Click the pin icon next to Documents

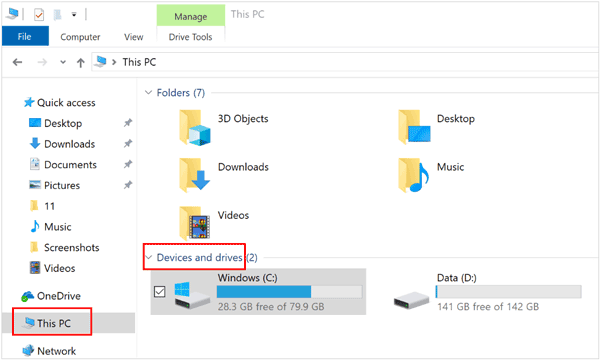128,164
